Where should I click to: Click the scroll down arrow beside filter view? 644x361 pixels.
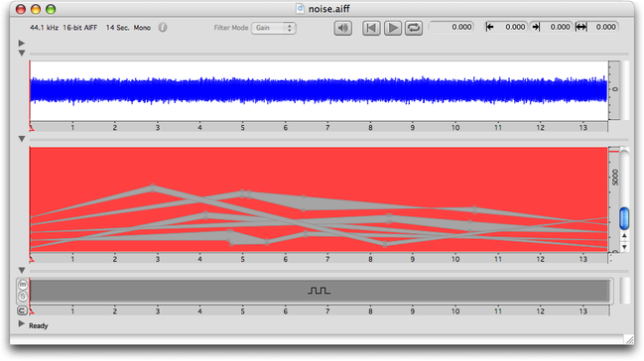click(x=624, y=247)
